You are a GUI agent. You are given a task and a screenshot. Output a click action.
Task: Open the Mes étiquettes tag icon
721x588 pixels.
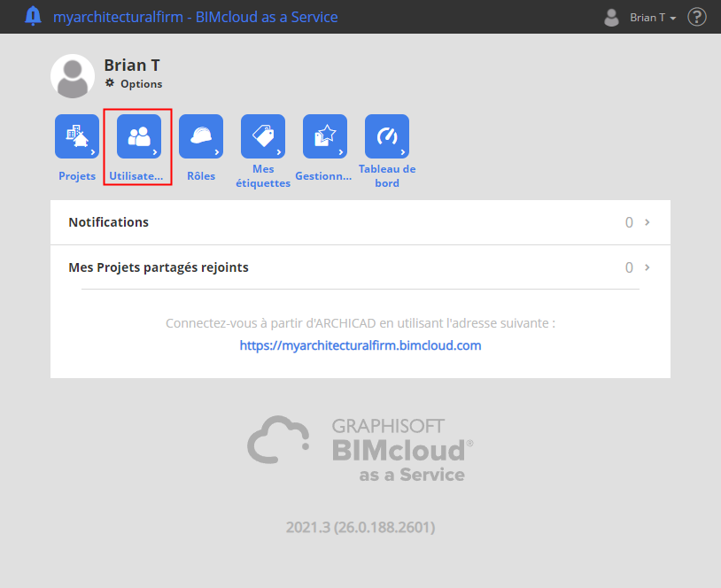[263, 136]
